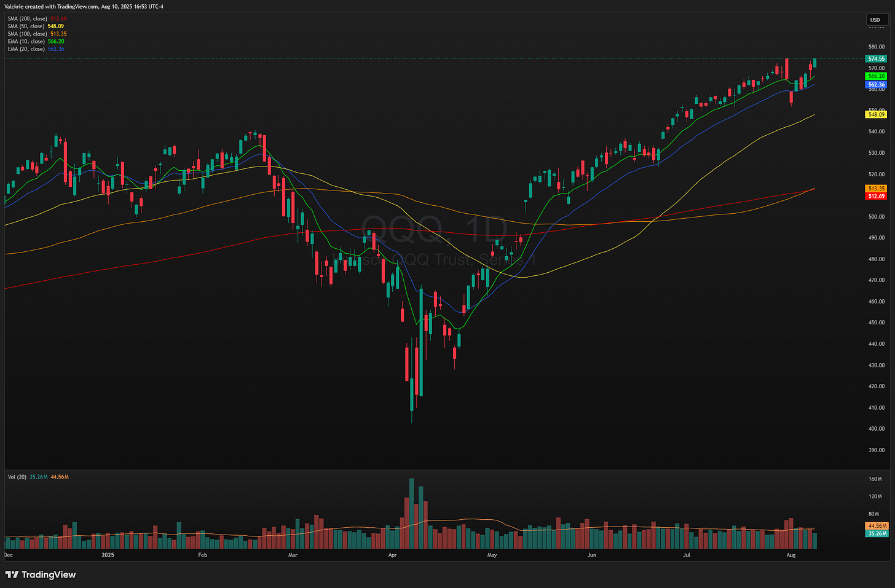Click the tallest April volume bar
Viewport: 895px width, 588px height.
click(x=411, y=514)
